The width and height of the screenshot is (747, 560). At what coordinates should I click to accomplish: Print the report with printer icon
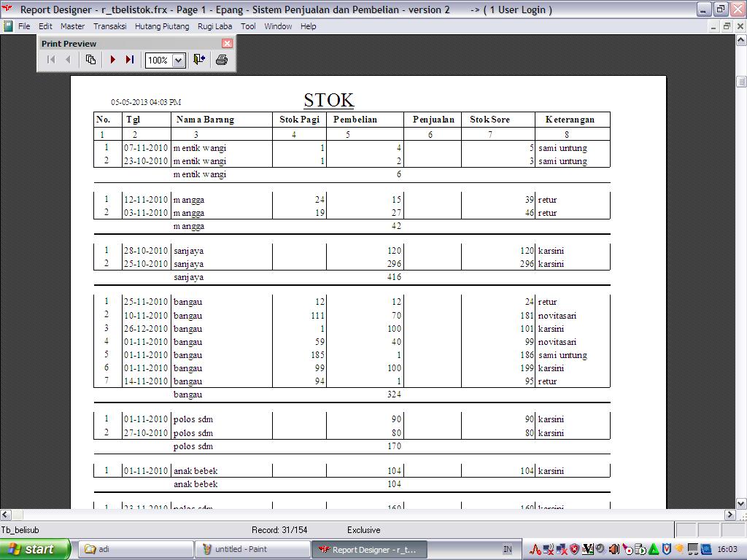[x=222, y=60]
